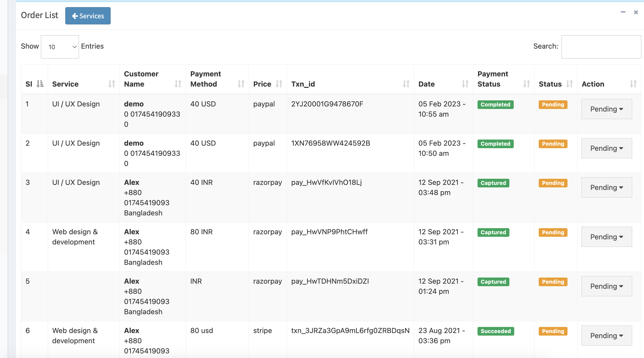Click orange Pending status badge in row 5

click(553, 282)
